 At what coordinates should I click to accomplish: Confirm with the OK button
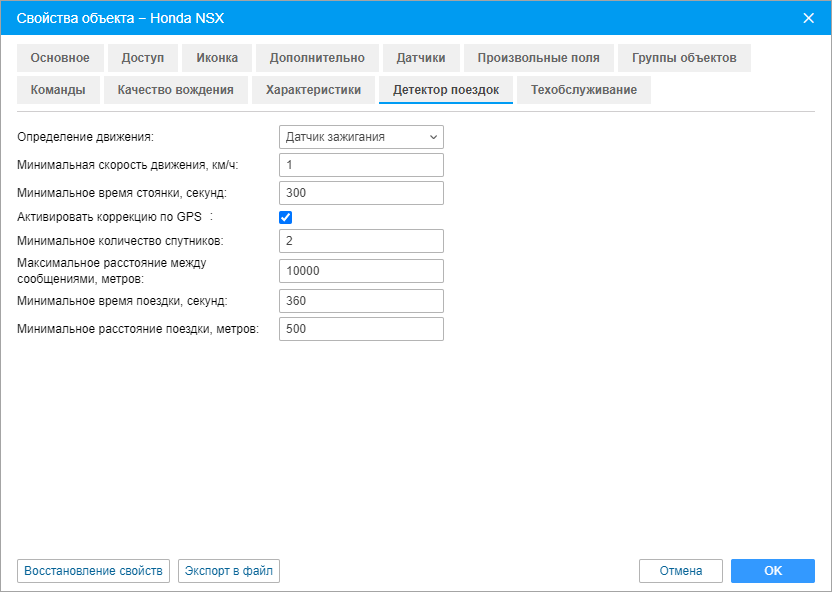point(773,571)
